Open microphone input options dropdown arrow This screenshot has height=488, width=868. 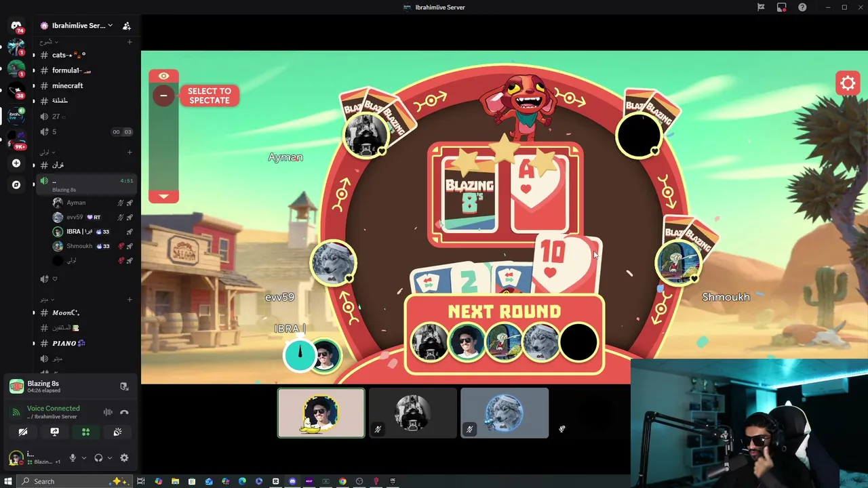point(83,458)
